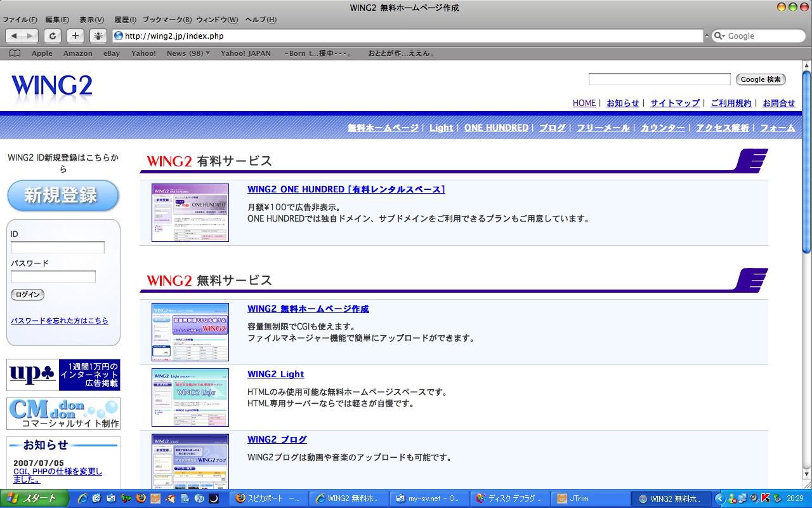812x508 pixels.
Task: Go to ONE HUNDRED in blue nav bar
Action: (x=496, y=128)
